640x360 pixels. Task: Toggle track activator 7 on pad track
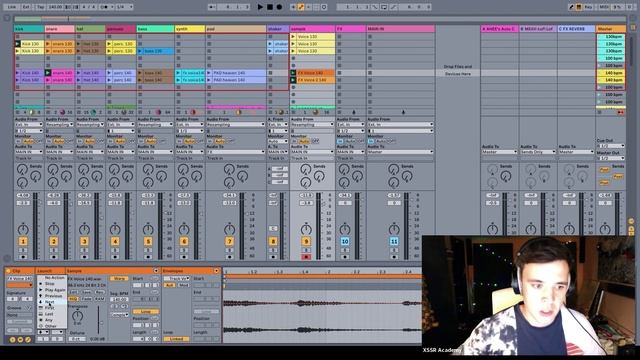[x=229, y=242]
